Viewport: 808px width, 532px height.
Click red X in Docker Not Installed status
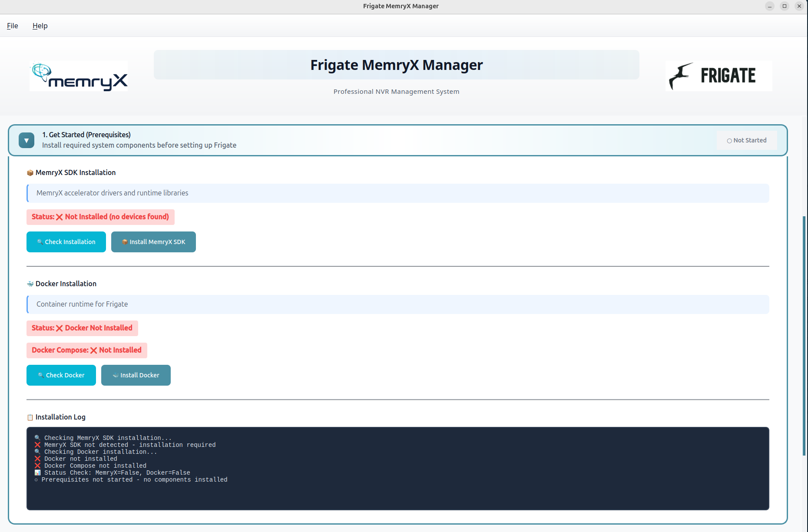(x=60, y=328)
